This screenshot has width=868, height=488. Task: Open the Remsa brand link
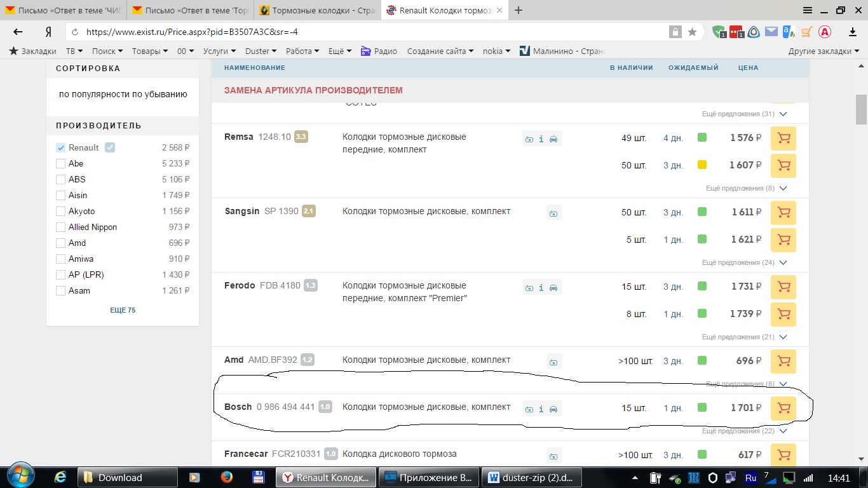click(x=239, y=137)
